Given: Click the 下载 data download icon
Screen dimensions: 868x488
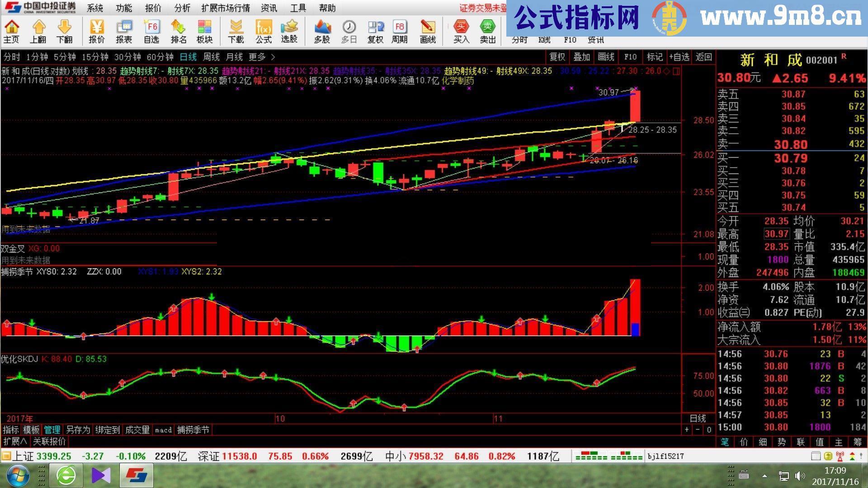Looking at the screenshot, I should point(236,31).
